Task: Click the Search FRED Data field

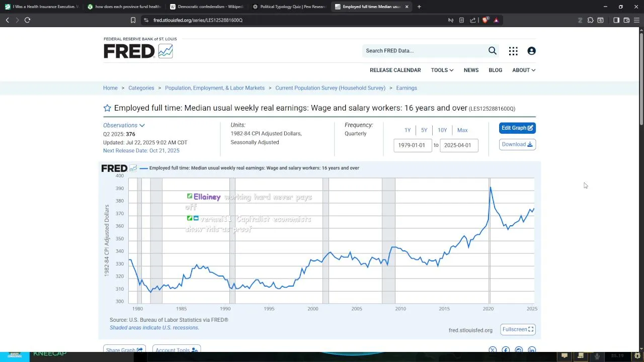Action: 424,51
